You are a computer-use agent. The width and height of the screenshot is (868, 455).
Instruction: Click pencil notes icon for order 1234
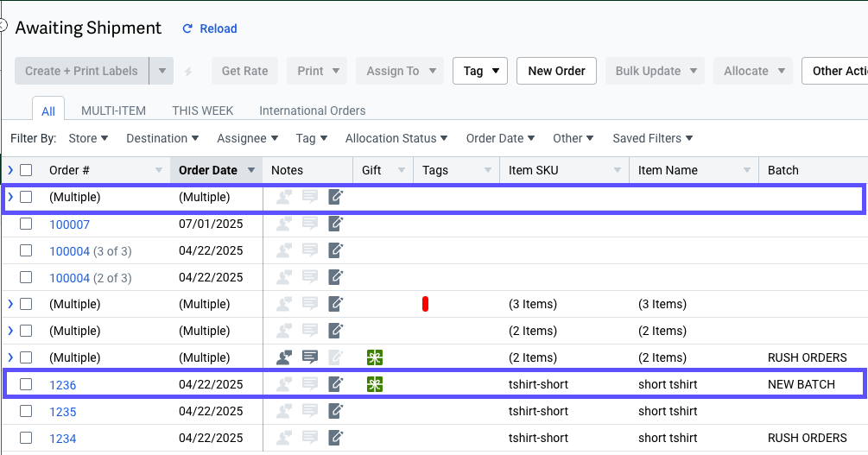coord(335,438)
